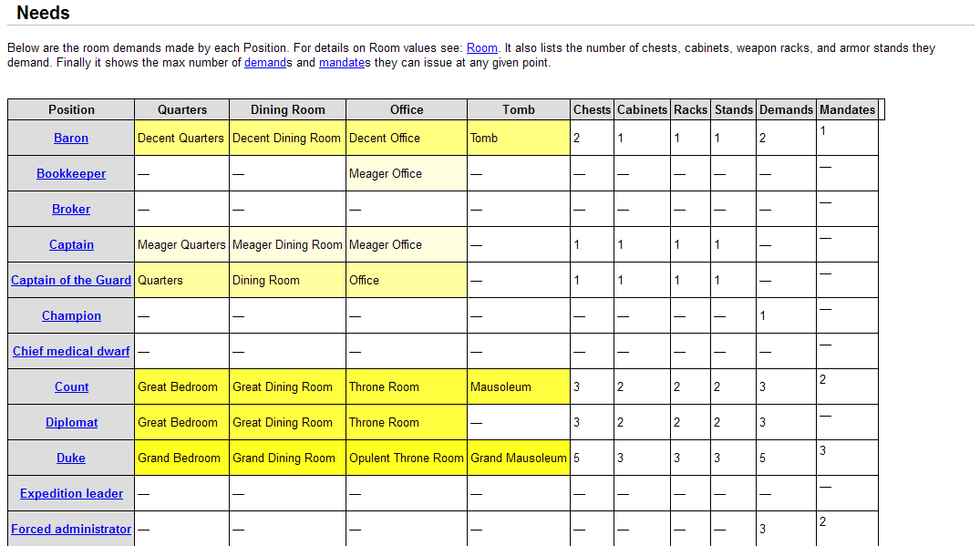980x546 pixels.
Task: Click the Dining Room column header
Action: tap(287, 109)
